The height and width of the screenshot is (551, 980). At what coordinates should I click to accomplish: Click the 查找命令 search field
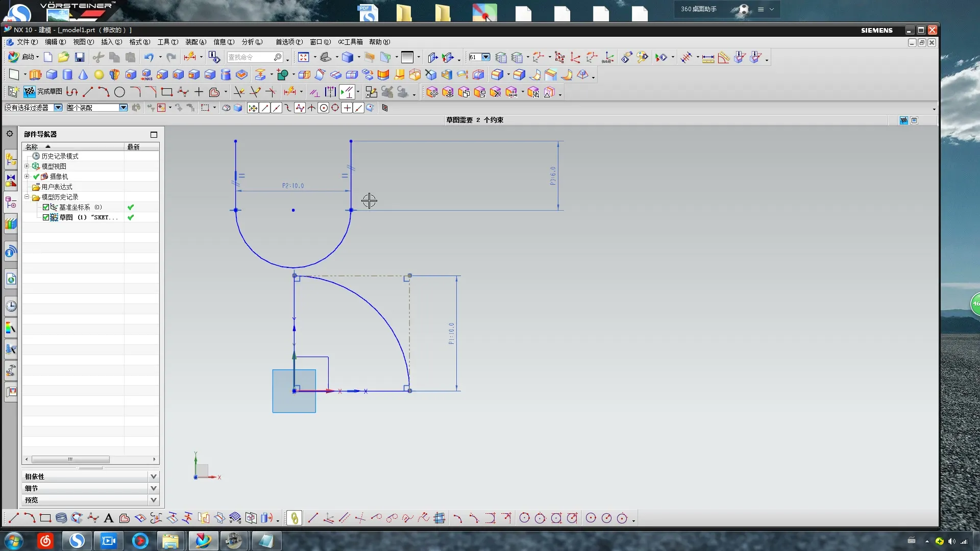coord(250,57)
